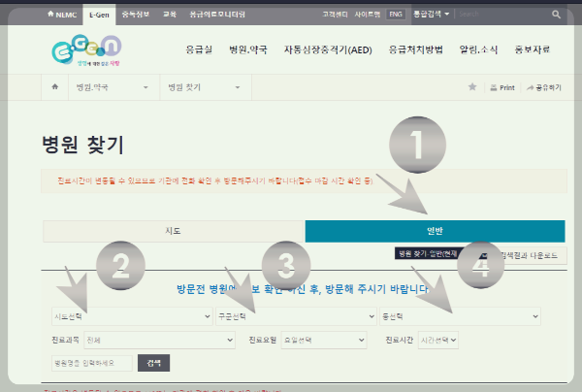Image resolution: width=582 pixels, height=392 pixels.
Task: Open the E-Gen top tab
Action: 99,15
